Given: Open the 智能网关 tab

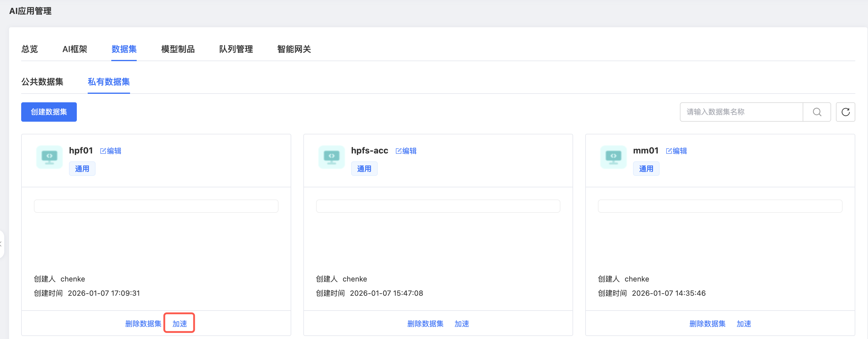Looking at the screenshot, I should [x=294, y=49].
